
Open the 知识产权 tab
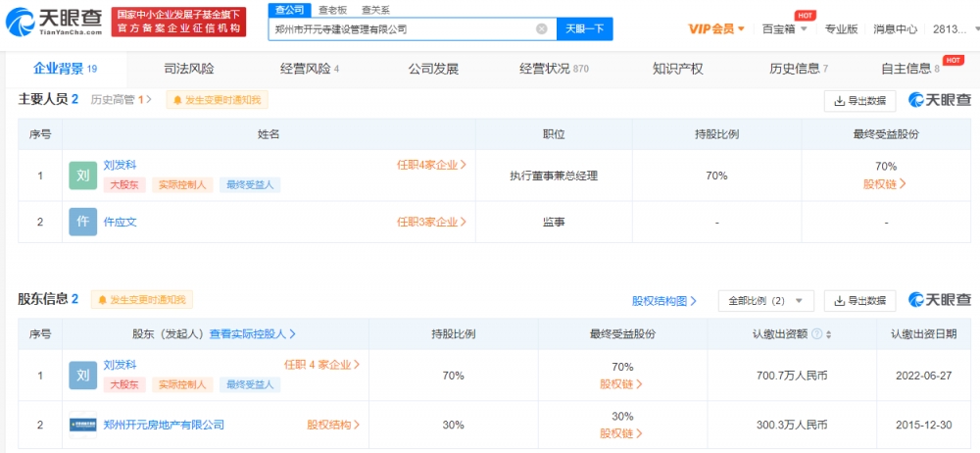point(677,69)
